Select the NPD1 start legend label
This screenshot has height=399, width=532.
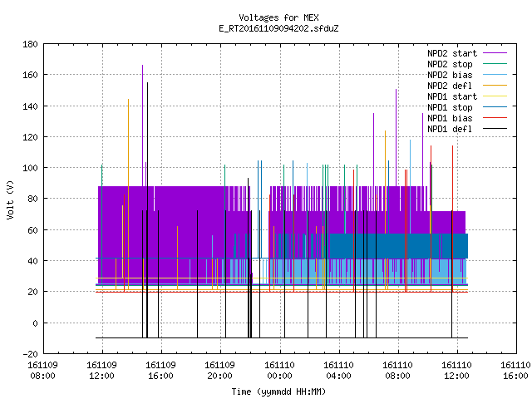pyautogui.click(x=452, y=96)
